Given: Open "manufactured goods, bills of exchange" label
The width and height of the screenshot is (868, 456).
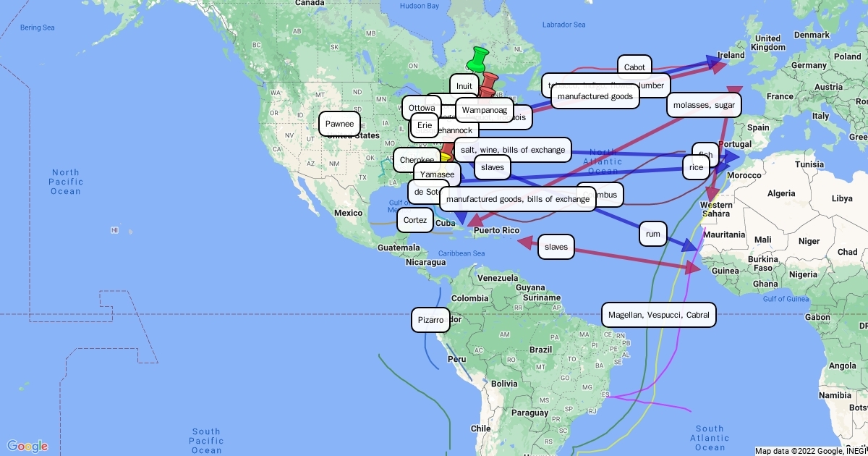Looking at the screenshot, I should [x=518, y=199].
